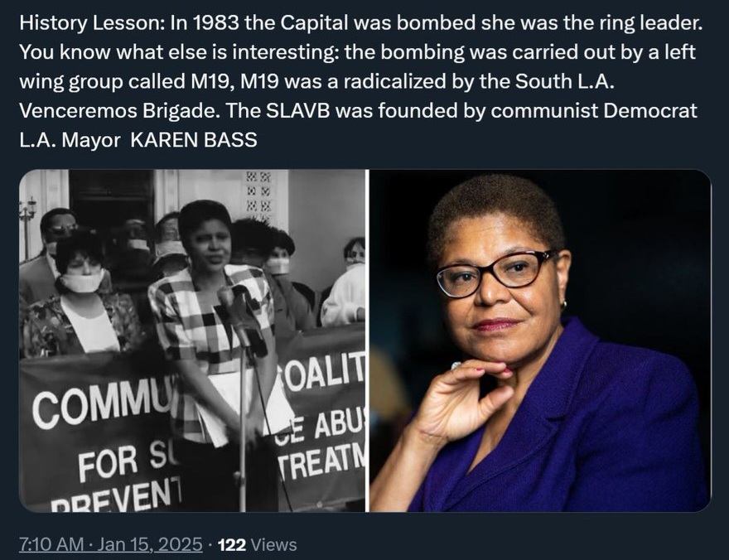Viewport: 729px width, 560px height.
Task: Select the "Views" label beside 122
Action: [x=273, y=544]
